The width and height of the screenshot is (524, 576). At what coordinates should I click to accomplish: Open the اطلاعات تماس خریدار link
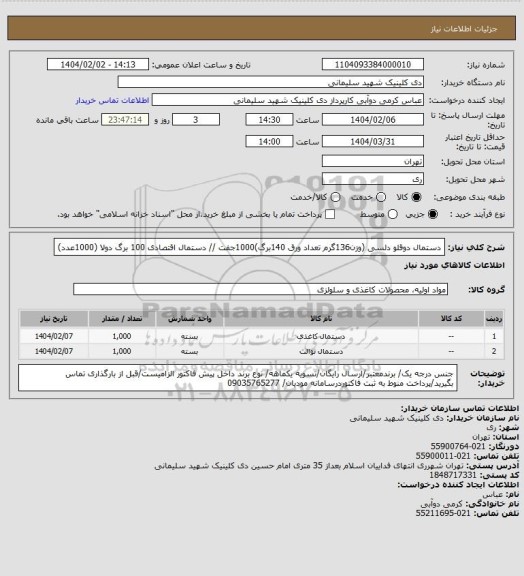[x=112, y=101]
